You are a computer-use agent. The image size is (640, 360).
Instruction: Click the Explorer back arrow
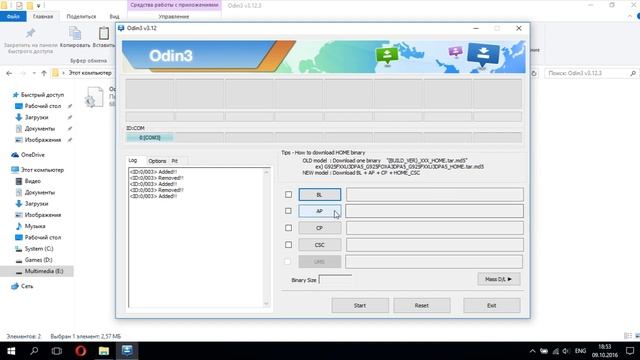click(x=9, y=73)
